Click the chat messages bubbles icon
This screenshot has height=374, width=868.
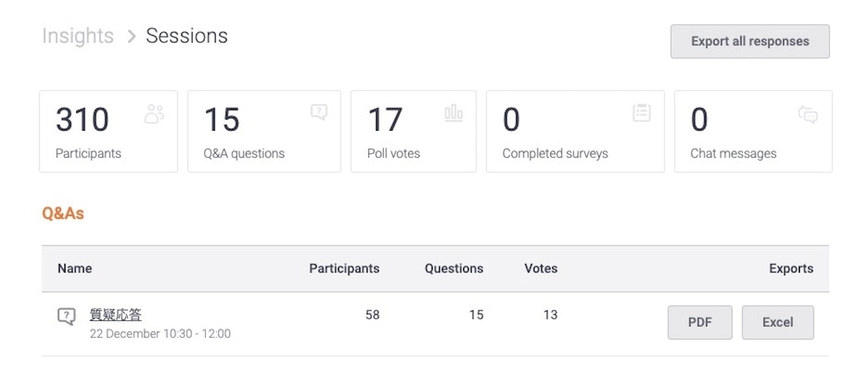tap(808, 114)
